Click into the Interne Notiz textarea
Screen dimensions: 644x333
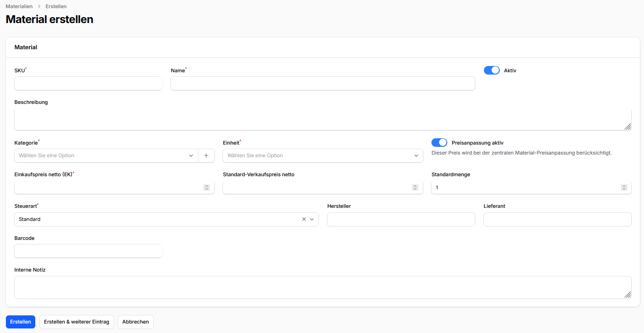(323, 287)
